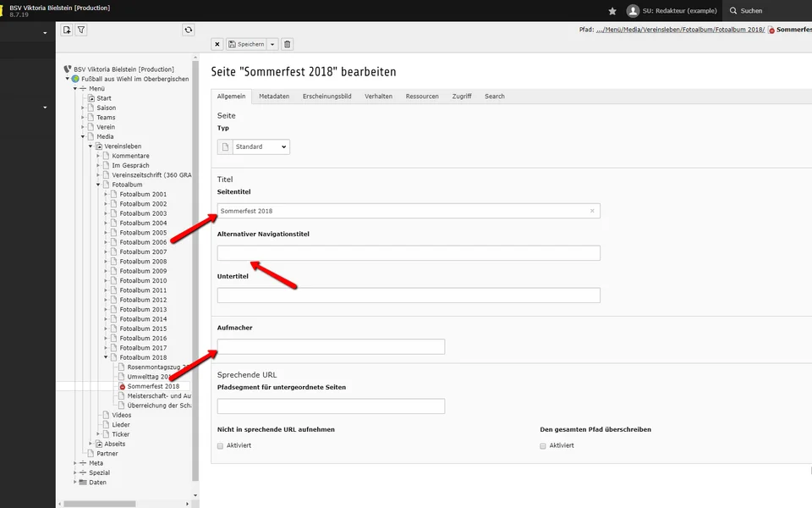Click the Pfadsegment für untergeordnete Seiten field
Viewport: 812px width, 508px height.
pos(331,406)
